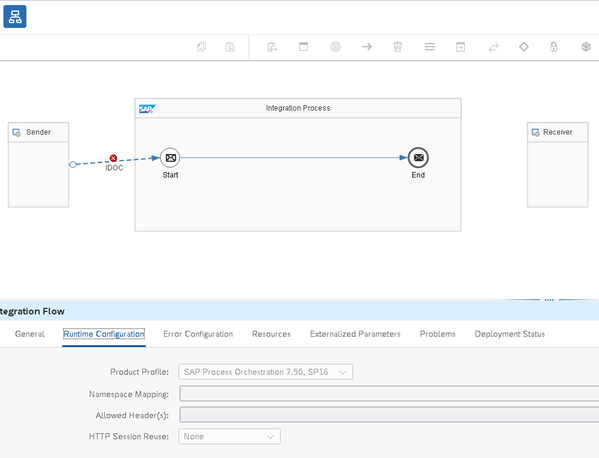The image size is (599, 458).
Task: Click the integration flow icon at top left
Action: 15,16
